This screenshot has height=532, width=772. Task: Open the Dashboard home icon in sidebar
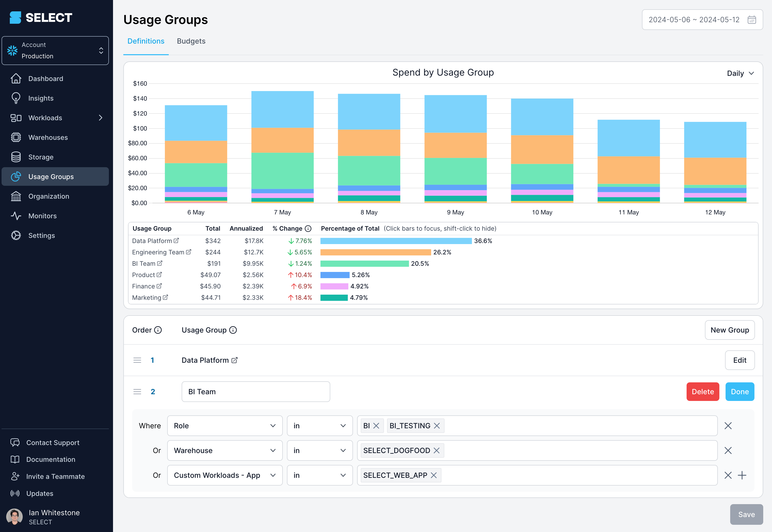click(x=16, y=78)
